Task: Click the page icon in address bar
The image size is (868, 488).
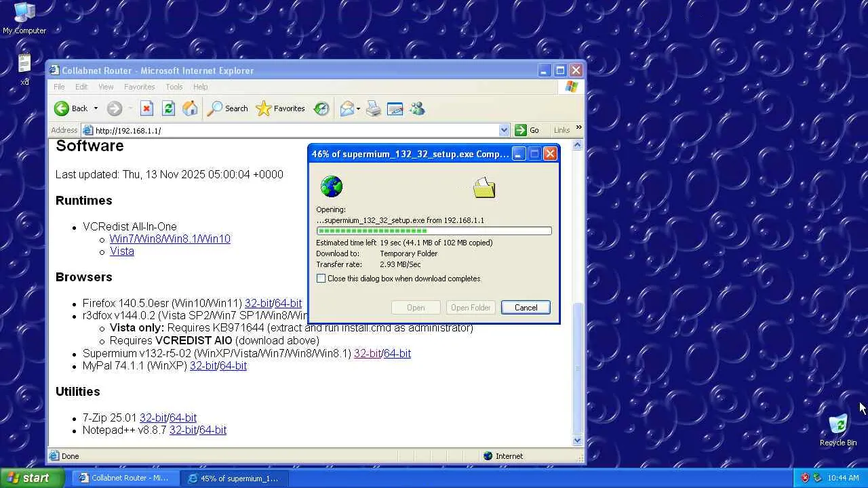Action: tap(87, 130)
